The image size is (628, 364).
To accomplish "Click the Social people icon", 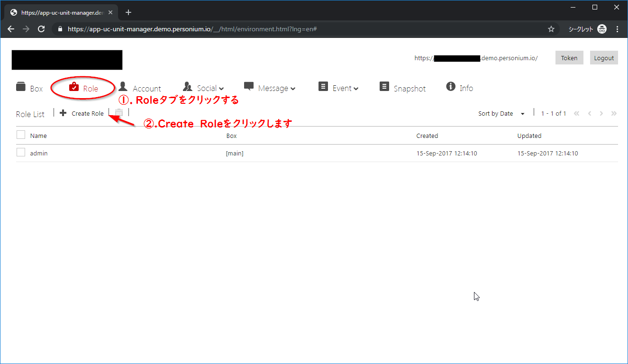I will [x=188, y=87].
